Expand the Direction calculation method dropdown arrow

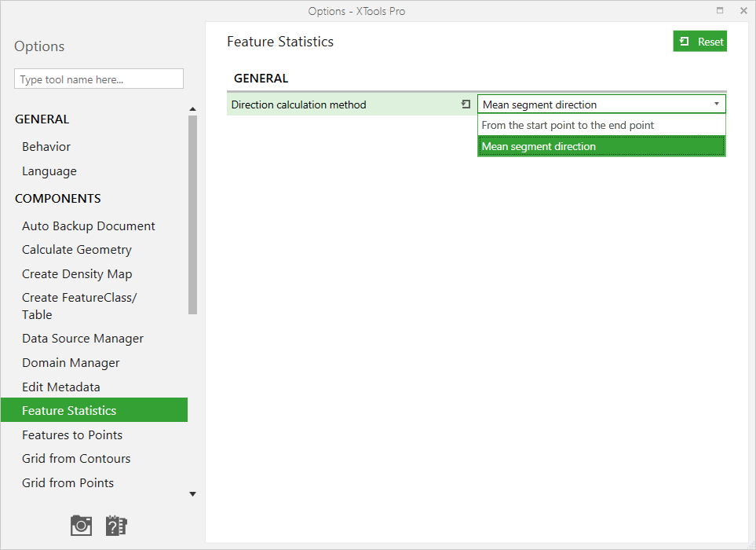pos(717,104)
